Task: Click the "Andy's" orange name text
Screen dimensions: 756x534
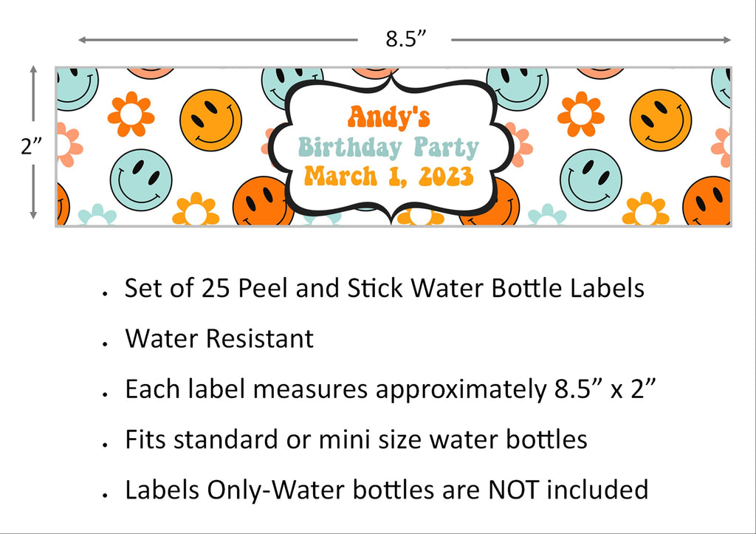Action: (x=388, y=117)
